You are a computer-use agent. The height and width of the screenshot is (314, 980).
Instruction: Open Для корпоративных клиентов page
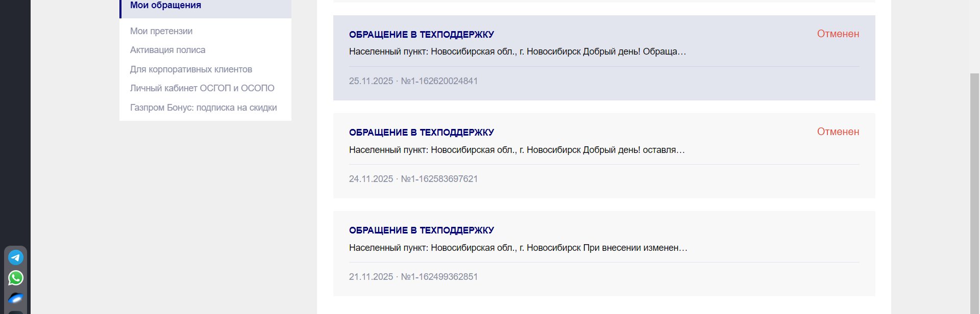click(191, 69)
